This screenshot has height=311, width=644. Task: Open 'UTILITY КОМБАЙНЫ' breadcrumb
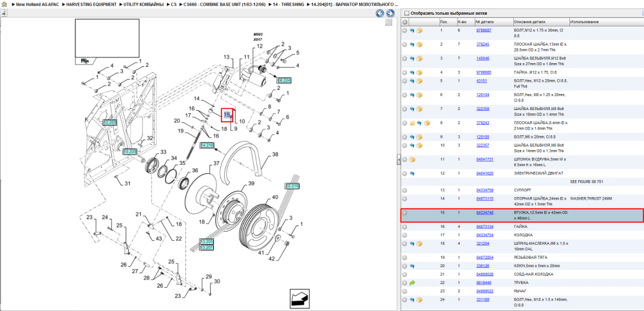pyautogui.click(x=144, y=4)
